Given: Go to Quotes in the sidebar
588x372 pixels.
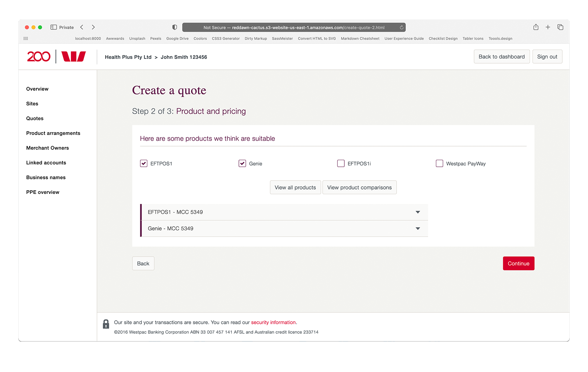Looking at the screenshot, I should pyautogui.click(x=35, y=118).
